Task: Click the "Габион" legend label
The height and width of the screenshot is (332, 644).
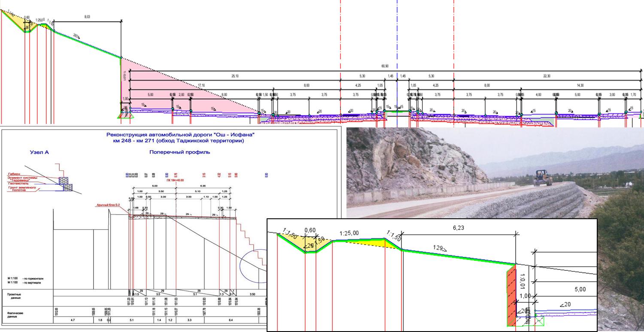Action: click(14, 174)
